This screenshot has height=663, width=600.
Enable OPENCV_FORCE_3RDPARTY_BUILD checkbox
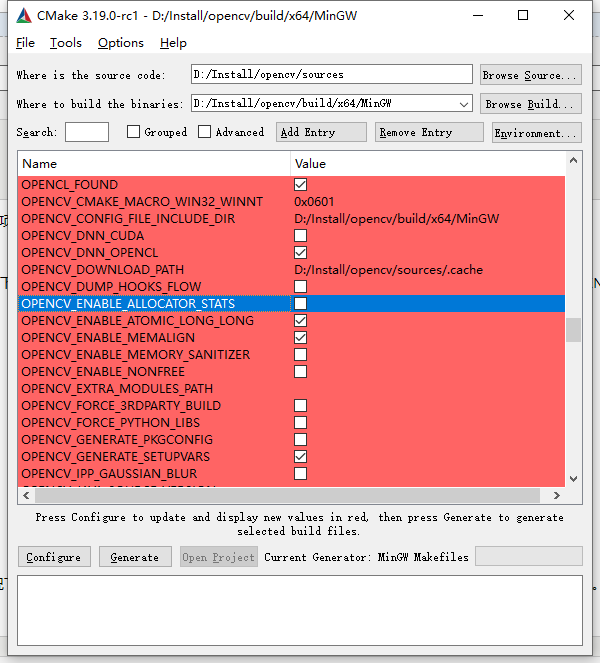pos(301,405)
